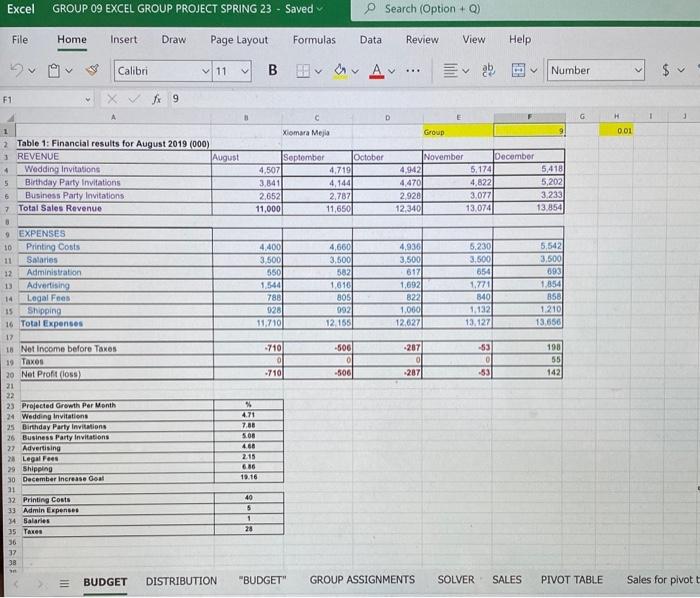Click the workbook title in title bar
The width and height of the screenshot is (700, 598).
162,9
